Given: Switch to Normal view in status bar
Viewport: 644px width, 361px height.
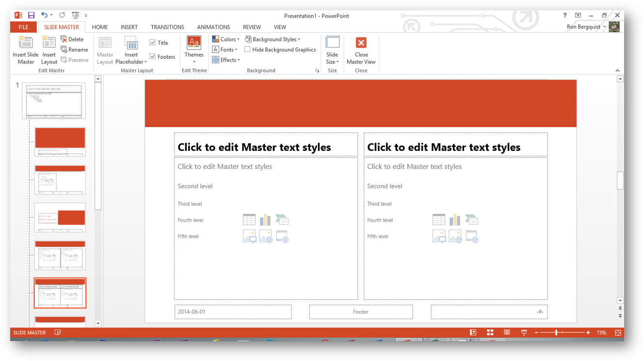Looking at the screenshot, I should [x=473, y=332].
